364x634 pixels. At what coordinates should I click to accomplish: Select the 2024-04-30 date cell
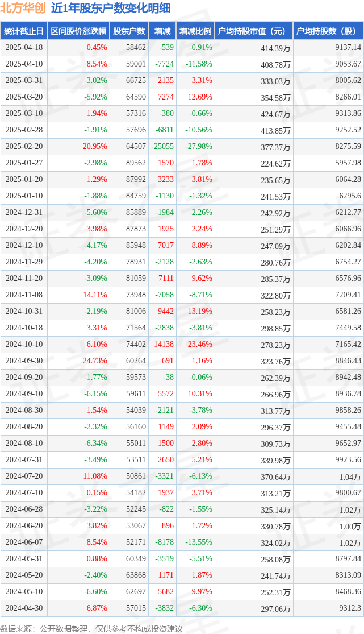click(x=24, y=608)
